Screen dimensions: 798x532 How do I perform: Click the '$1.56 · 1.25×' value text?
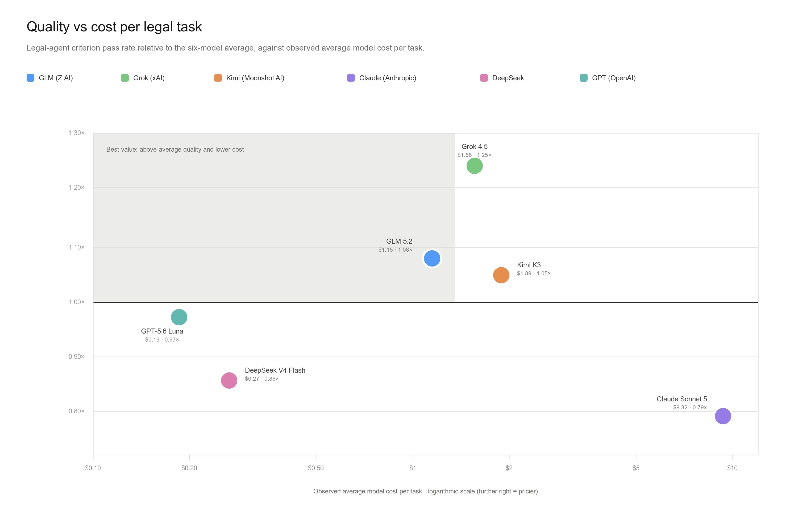click(474, 155)
